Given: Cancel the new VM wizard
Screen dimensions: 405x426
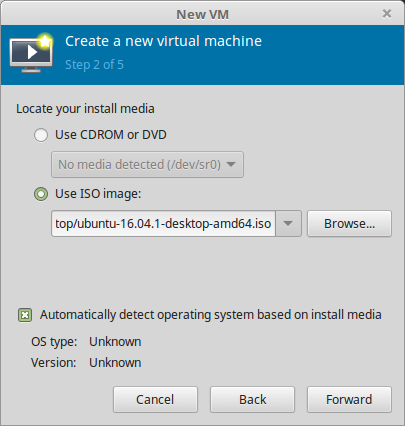Looking at the screenshot, I should 155,399.
